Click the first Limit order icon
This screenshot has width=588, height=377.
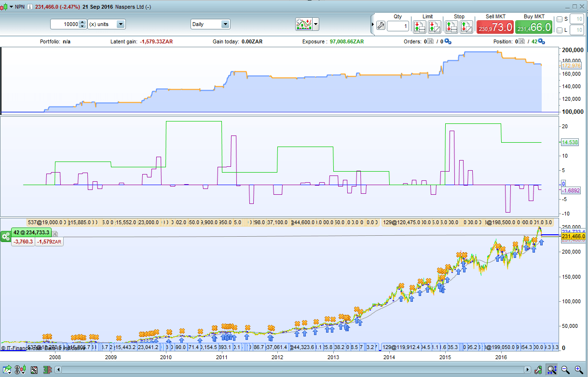(420, 27)
